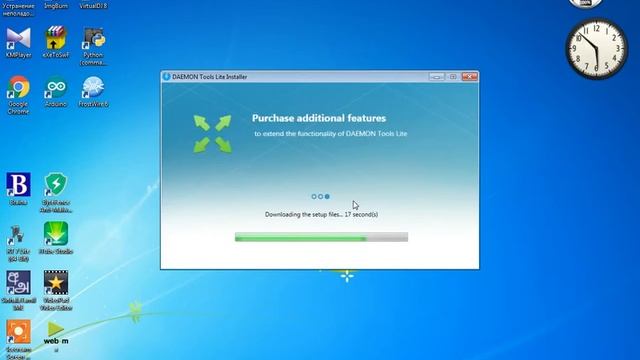The width and height of the screenshot is (640, 360).
Task: Select the Устранение неполадо... desktop label
Action: pos(18,9)
